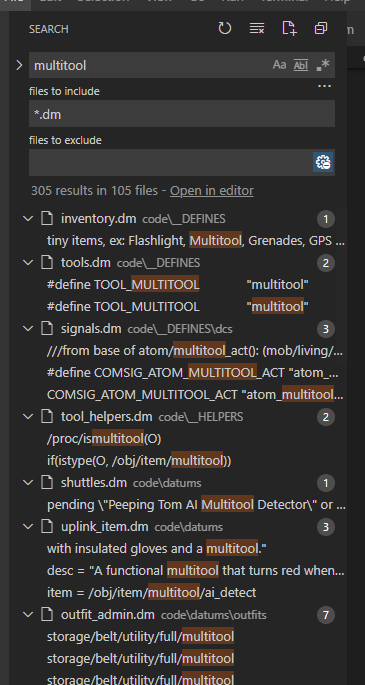This screenshot has height=685, width=365.
Task: Open 'desc = "A functional multitool' match
Action: [196, 571]
